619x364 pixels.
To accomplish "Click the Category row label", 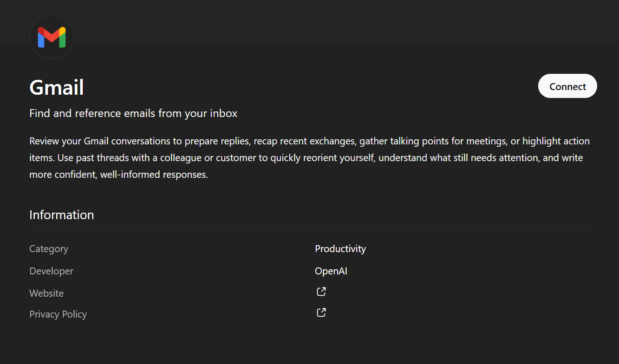I will click(48, 248).
